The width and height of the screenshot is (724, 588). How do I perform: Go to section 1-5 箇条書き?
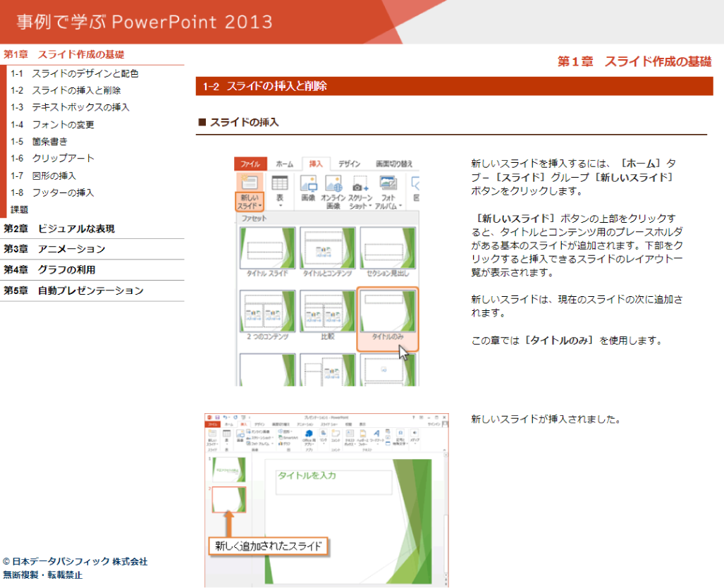click(x=39, y=141)
